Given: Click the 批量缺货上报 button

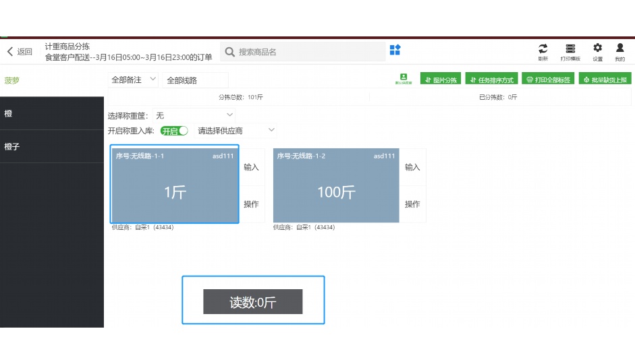Looking at the screenshot, I should (x=605, y=80).
